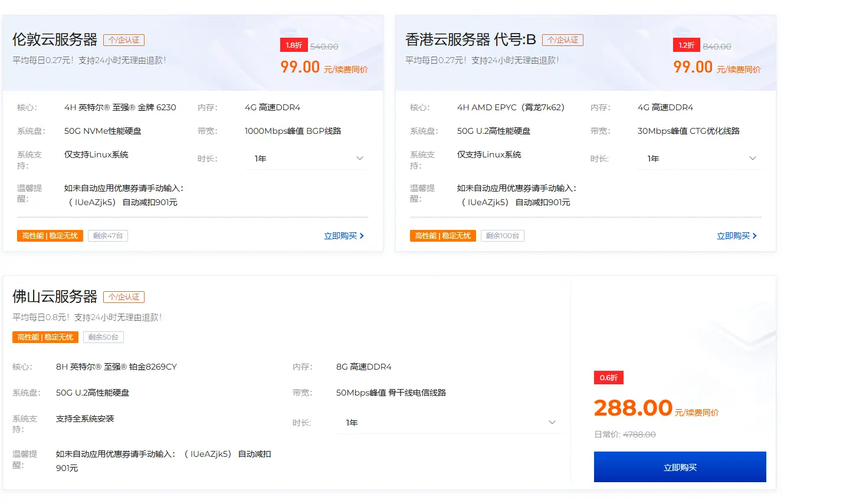This screenshot has height=504, width=843.
Task: Click the 个/企认证 badge beside 香港云服务器 代号:B
Action: pyautogui.click(x=563, y=40)
